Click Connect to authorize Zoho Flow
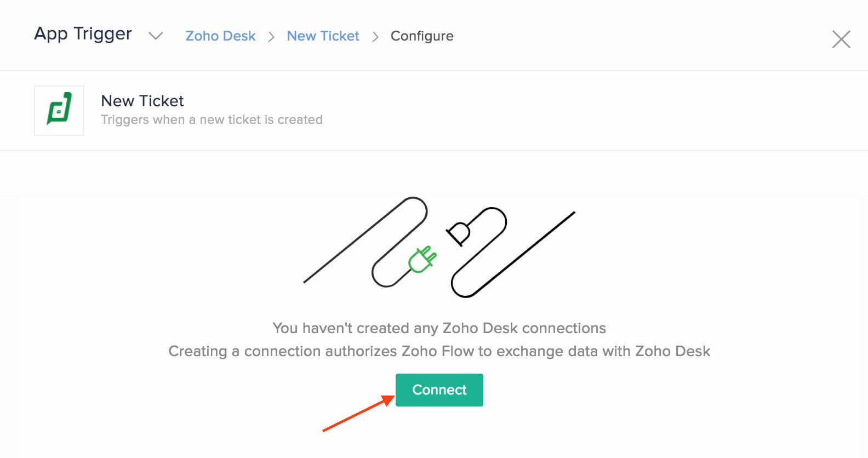 point(439,390)
